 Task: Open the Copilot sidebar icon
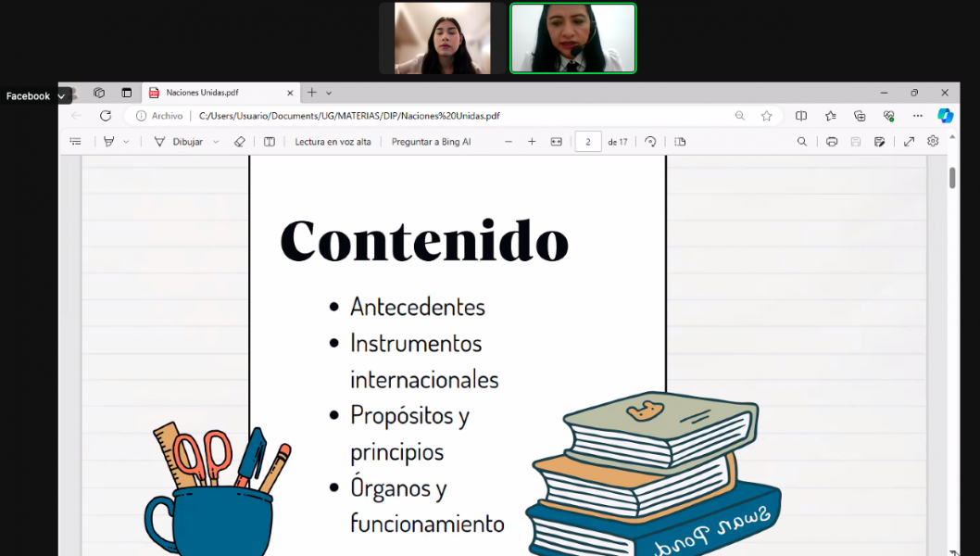(945, 116)
